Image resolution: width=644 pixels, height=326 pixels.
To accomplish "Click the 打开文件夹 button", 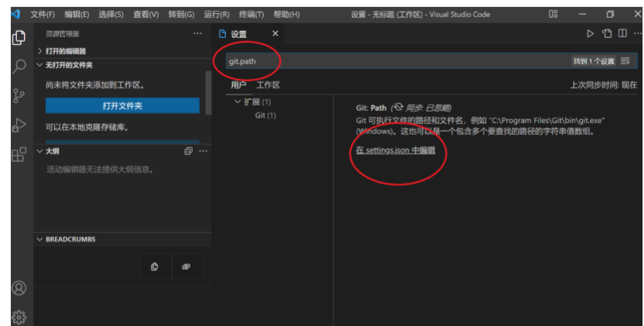I will (x=122, y=105).
